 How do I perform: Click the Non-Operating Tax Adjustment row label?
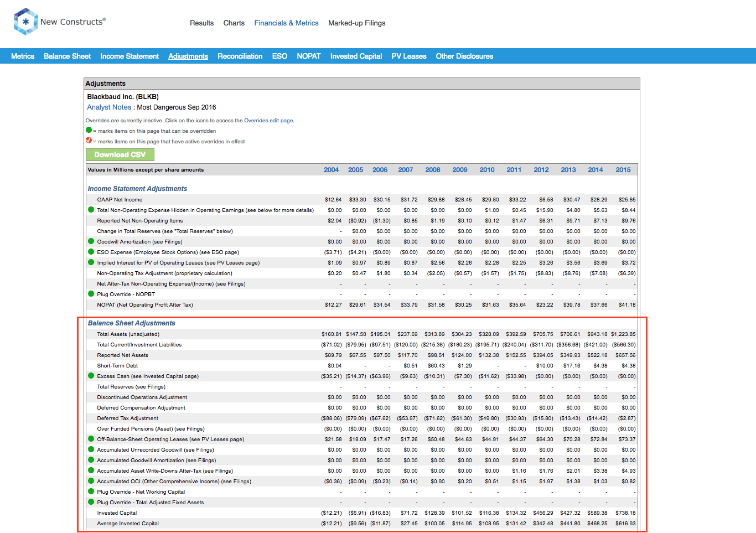164,273
